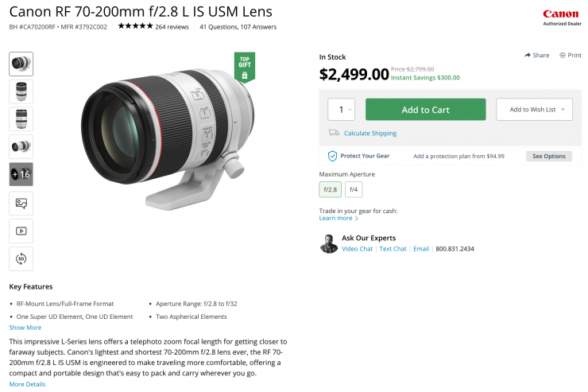Screen dimensions: 588x392
Task: Open the 264 reviews link
Action: pyautogui.click(x=172, y=27)
